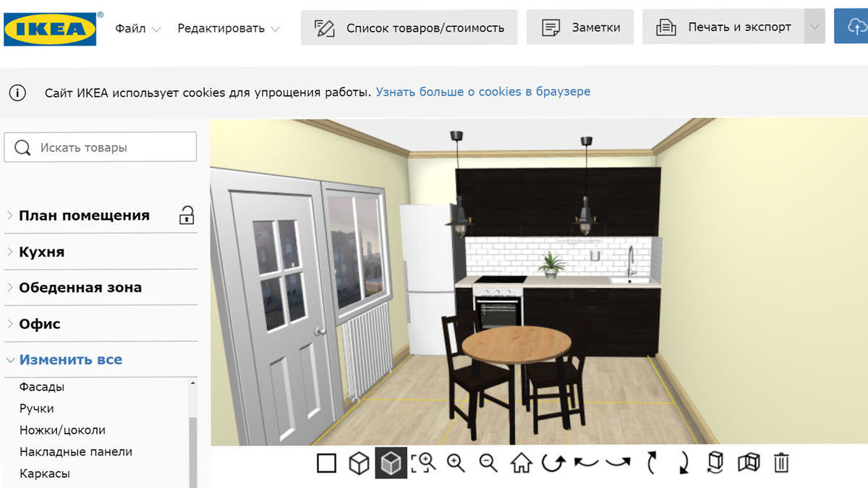Image resolution: width=868 pixels, height=488 pixels.
Task: Click the zoom-to-fit magnifier icon
Action: [424, 463]
